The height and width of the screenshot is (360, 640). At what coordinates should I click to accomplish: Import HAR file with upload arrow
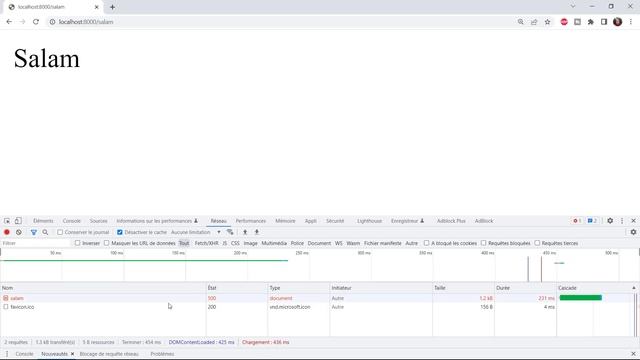pyautogui.click(x=245, y=232)
